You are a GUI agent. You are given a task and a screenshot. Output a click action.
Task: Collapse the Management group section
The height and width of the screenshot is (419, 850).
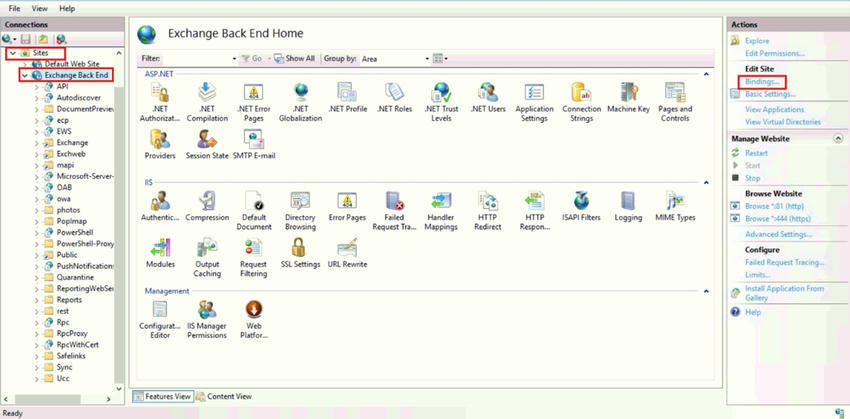coord(706,291)
